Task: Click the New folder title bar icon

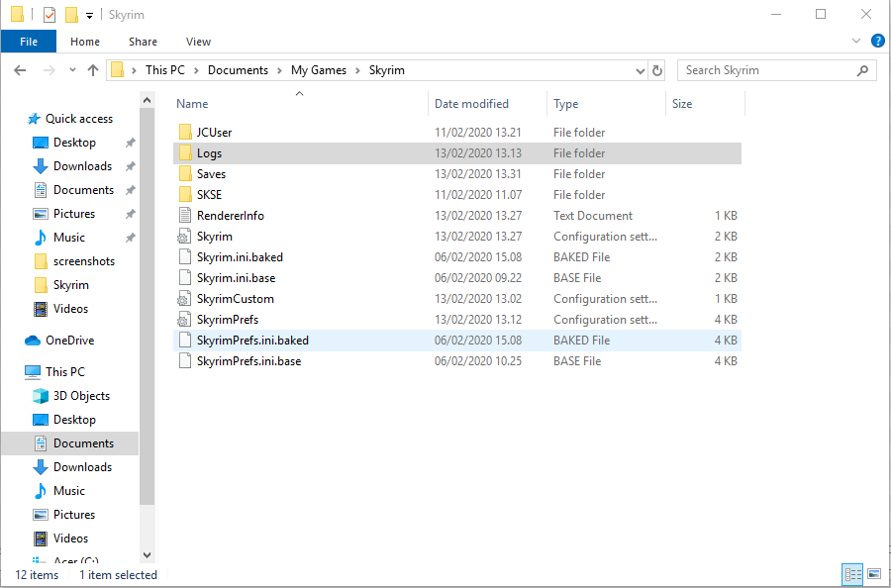Action: (x=71, y=14)
